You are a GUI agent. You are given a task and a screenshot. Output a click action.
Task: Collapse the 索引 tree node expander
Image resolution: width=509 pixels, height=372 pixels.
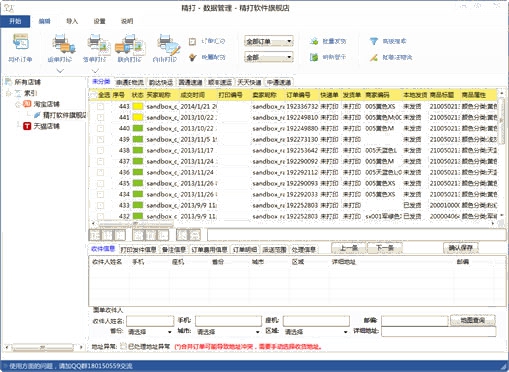click(x=9, y=94)
